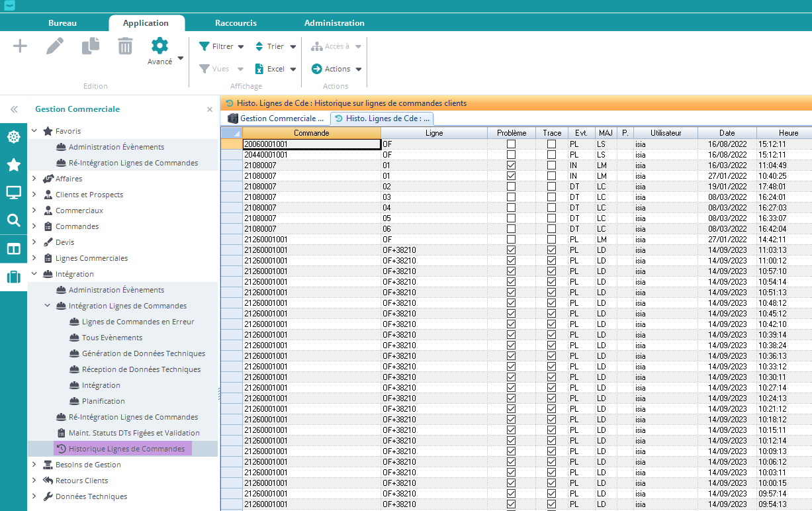Image resolution: width=812 pixels, height=511 pixels.
Task: Collapse the Intégration tree node
Action: coord(34,274)
